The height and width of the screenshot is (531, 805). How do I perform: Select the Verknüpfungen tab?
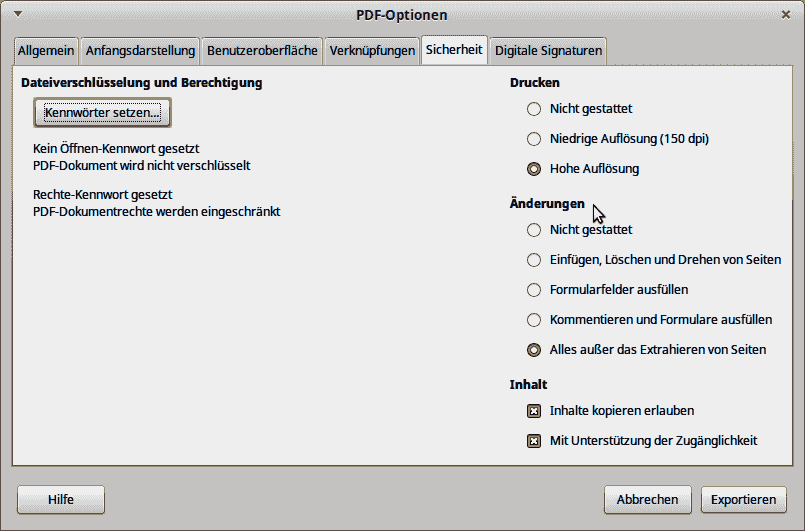372,51
